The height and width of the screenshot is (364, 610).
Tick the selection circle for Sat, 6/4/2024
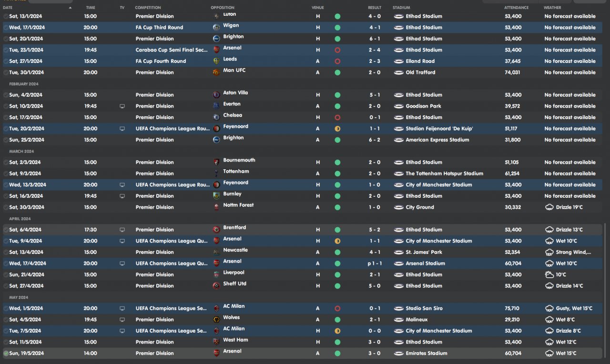6,230
